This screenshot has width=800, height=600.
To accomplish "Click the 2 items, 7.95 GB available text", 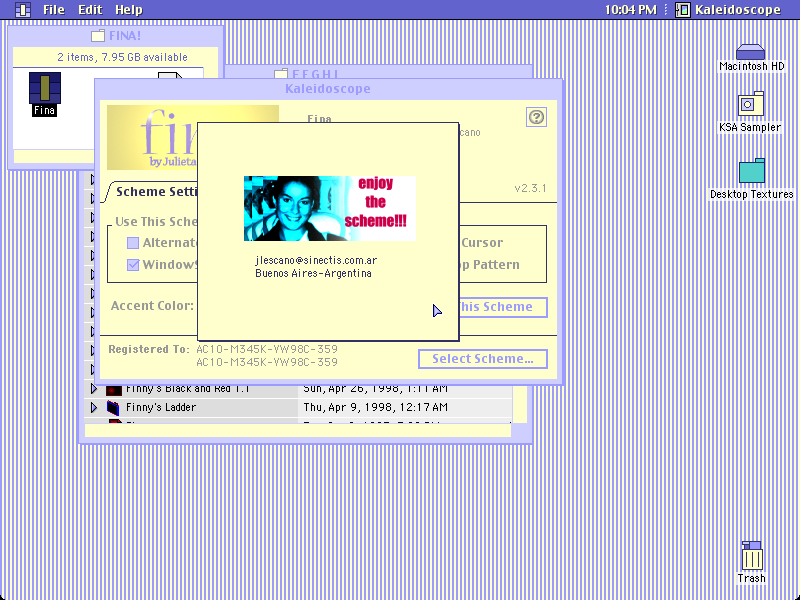I will click(x=122, y=57).
